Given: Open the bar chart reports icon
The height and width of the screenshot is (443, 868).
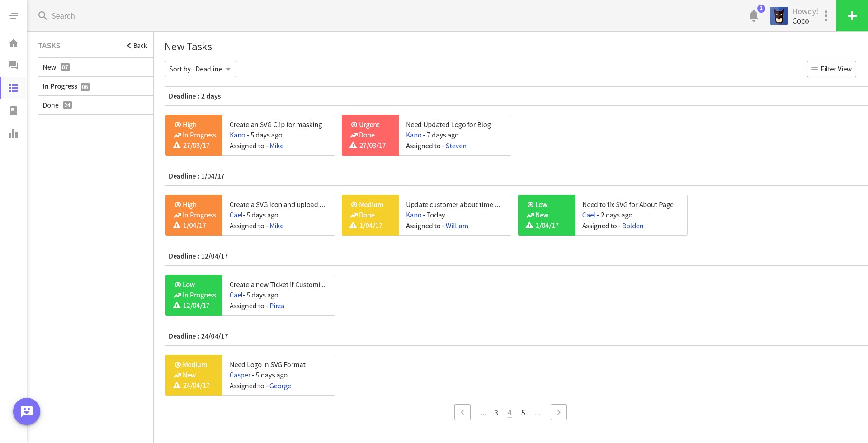Looking at the screenshot, I should click(14, 133).
